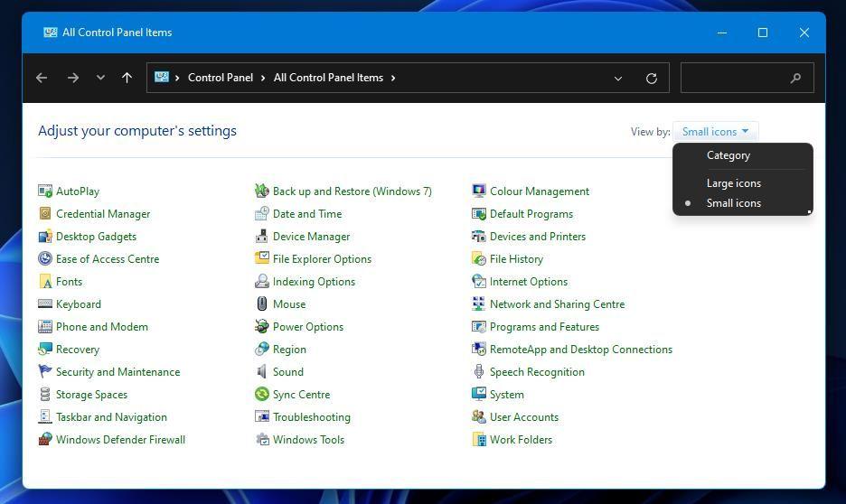
Task: Click the Mouse icon
Action: tap(262, 304)
